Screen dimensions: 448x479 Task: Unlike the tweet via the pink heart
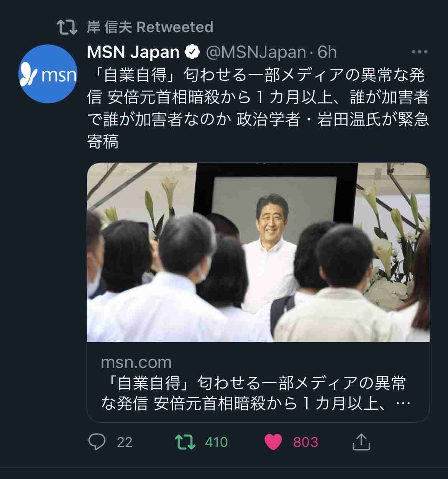pos(273,442)
